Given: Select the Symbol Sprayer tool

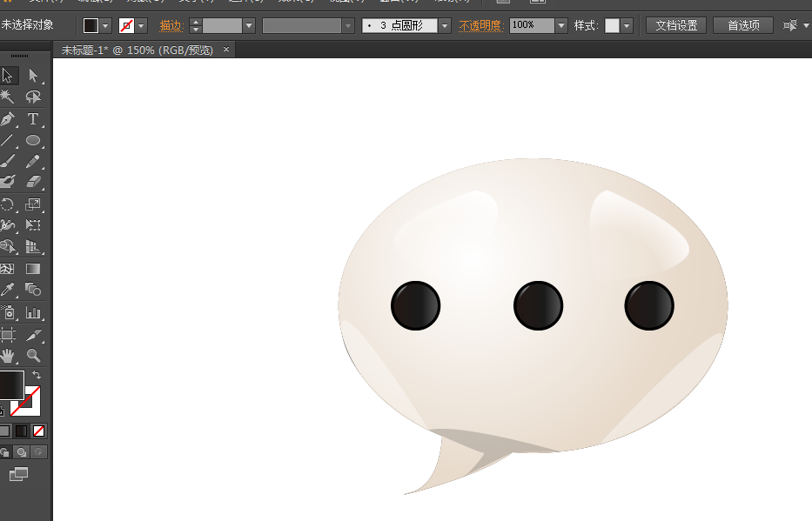Looking at the screenshot, I should [7, 312].
